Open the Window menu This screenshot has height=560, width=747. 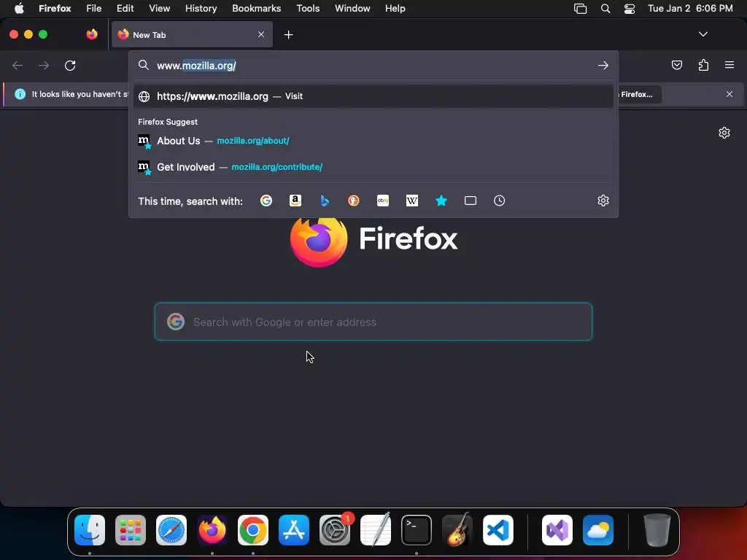pos(352,9)
